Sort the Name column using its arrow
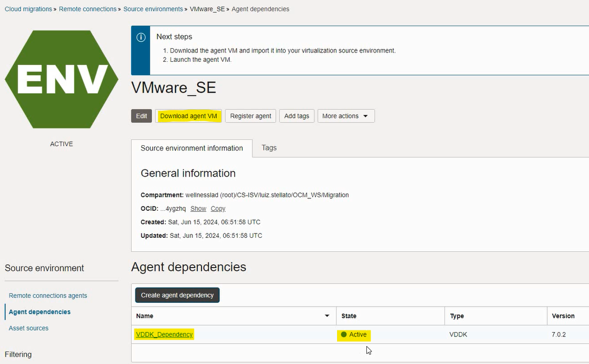This screenshot has height=364, width=589. pyautogui.click(x=327, y=316)
